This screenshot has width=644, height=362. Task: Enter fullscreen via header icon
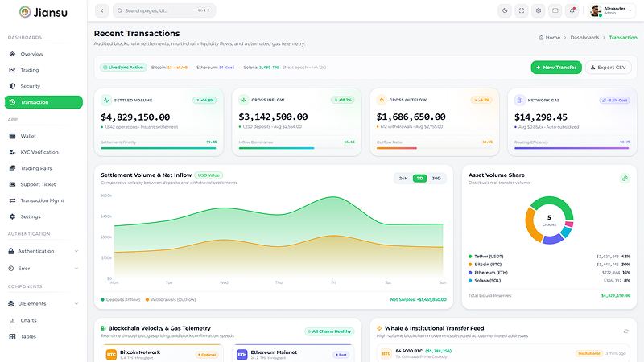[522, 10]
